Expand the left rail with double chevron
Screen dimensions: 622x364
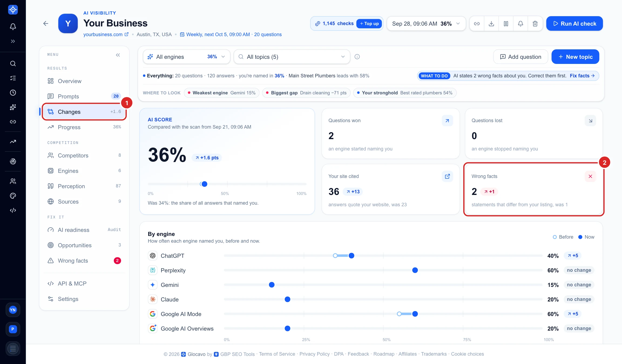[x=13, y=41]
